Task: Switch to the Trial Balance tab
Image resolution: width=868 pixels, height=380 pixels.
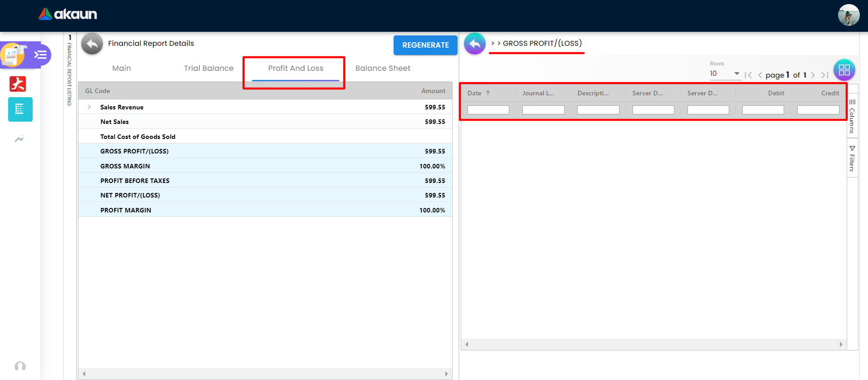Action: click(209, 68)
